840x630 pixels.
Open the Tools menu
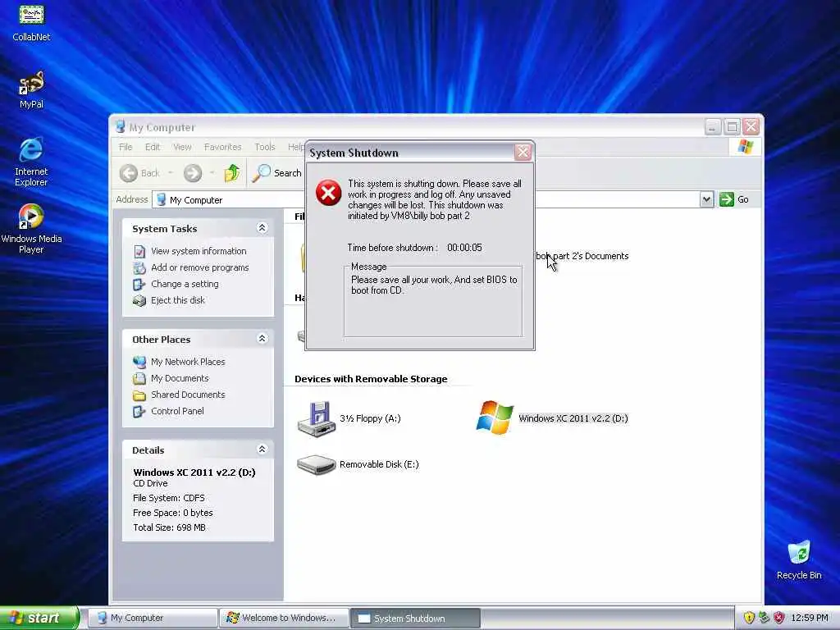click(x=265, y=147)
